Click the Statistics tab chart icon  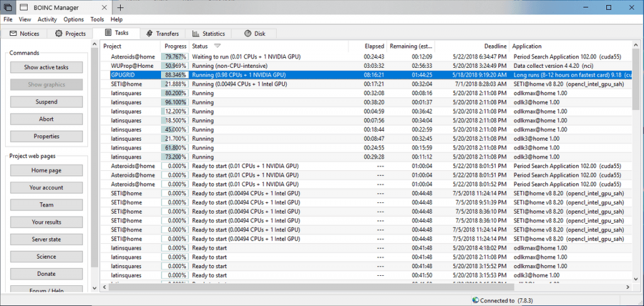point(196,34)
